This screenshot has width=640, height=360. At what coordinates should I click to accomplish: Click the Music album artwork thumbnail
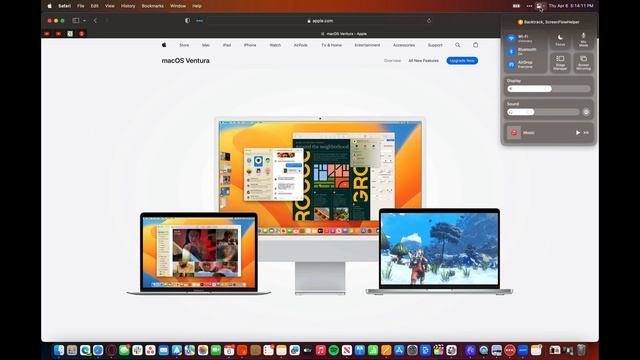(514, 133)
